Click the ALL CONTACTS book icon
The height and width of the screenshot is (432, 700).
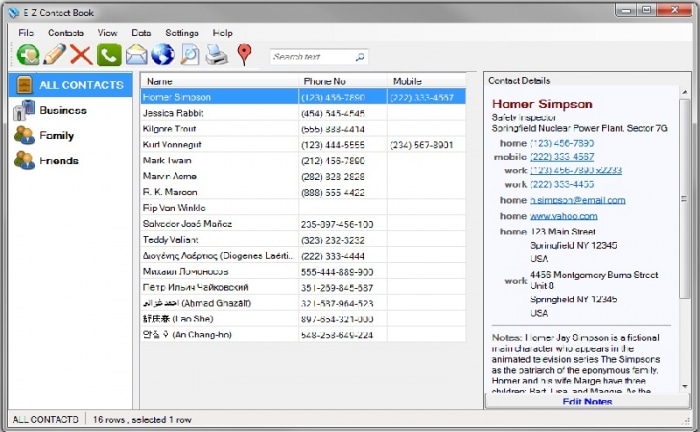point(24,84)
